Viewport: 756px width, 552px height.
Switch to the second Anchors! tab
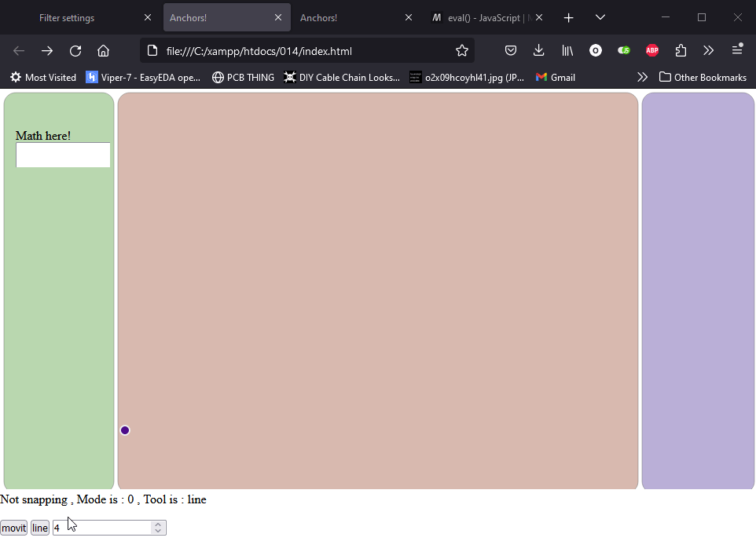[318, 18]
